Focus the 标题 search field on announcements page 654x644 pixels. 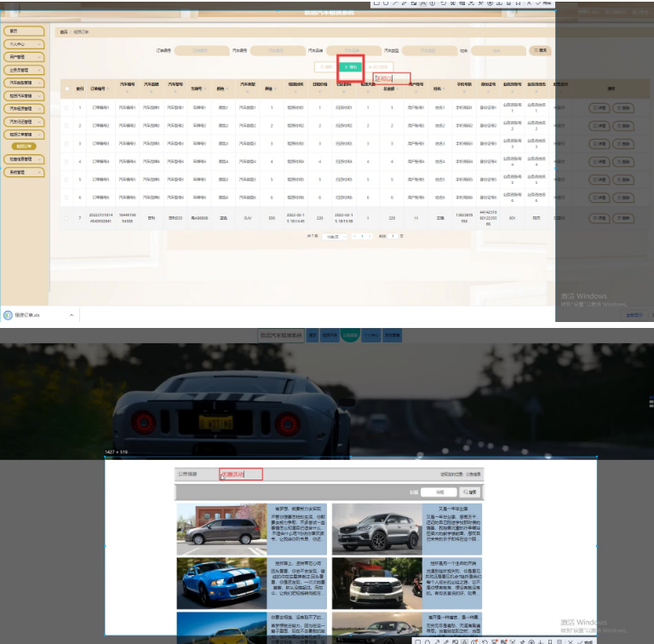coord(439,492)
